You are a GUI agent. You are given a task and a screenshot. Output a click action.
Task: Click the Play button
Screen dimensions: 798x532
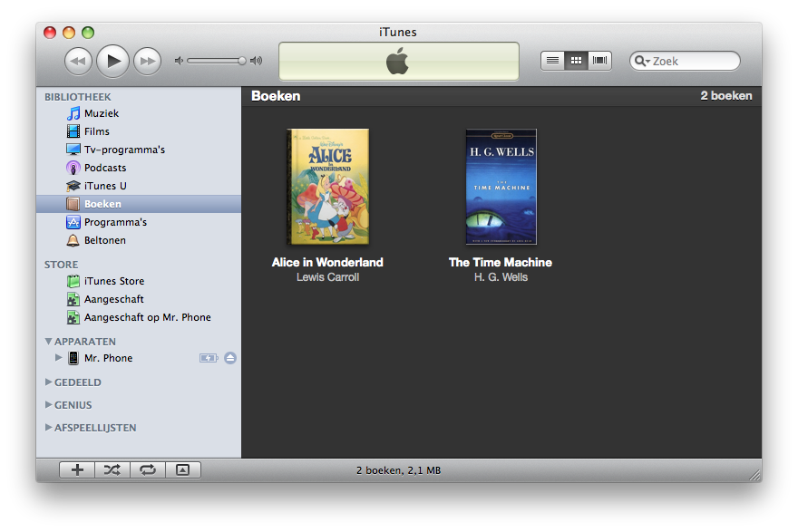113,61
